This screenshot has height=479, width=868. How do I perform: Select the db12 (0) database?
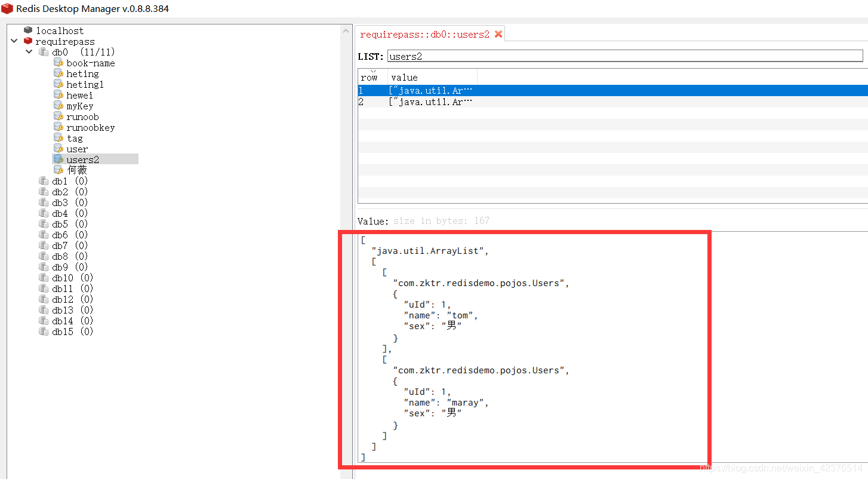(x=72, y=299)
